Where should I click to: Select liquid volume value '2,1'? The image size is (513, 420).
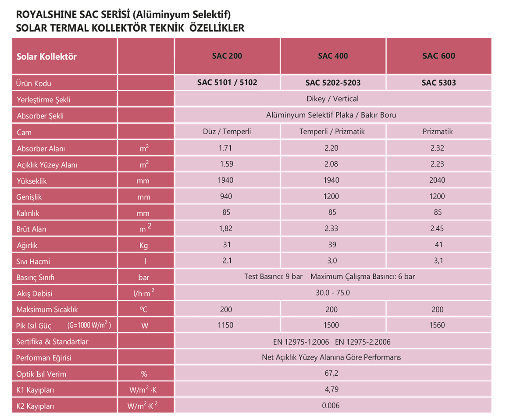[x=227, y=261]
